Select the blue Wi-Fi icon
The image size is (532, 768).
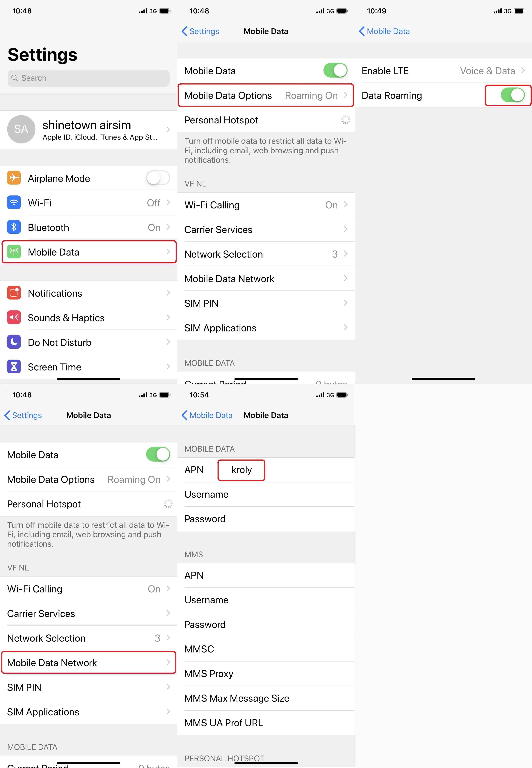tap(14, 203)
